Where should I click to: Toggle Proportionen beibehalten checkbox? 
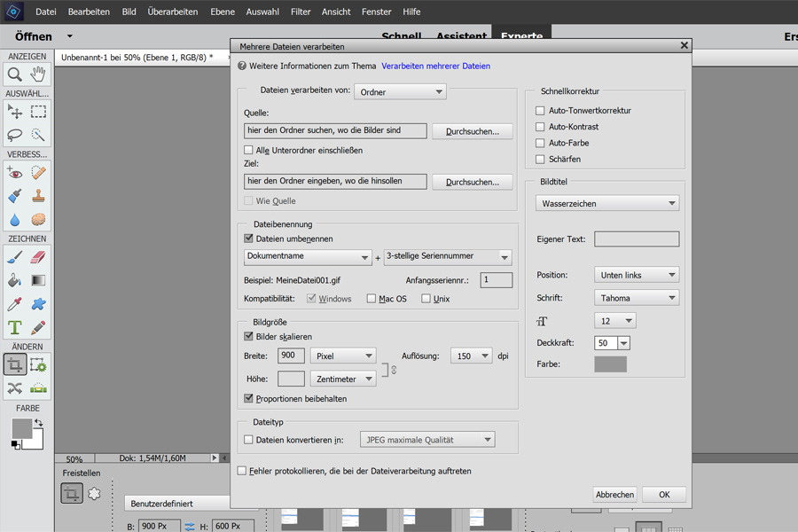tap(249, 399)
